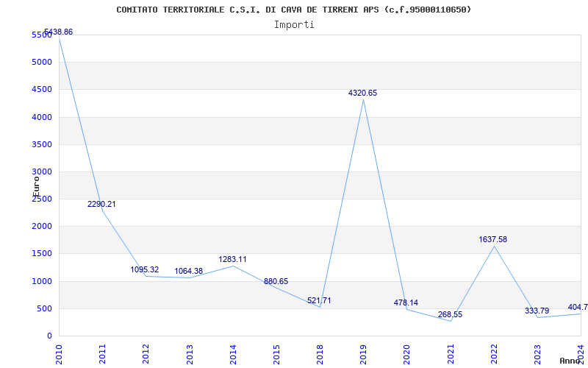Image resolution: width=588 pixels, height=368 pixels.
Task: Click x-axis year 2021
Action: tap(451, 354)
